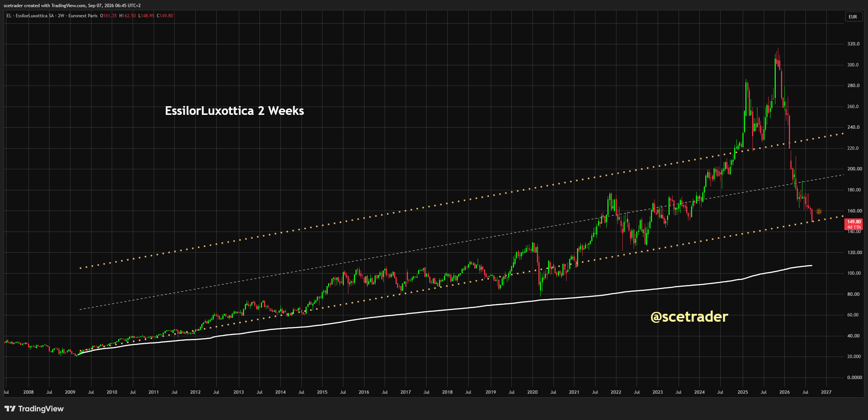Open the EUR currency selector
The image size is (868, 420).
click(853, 17)
